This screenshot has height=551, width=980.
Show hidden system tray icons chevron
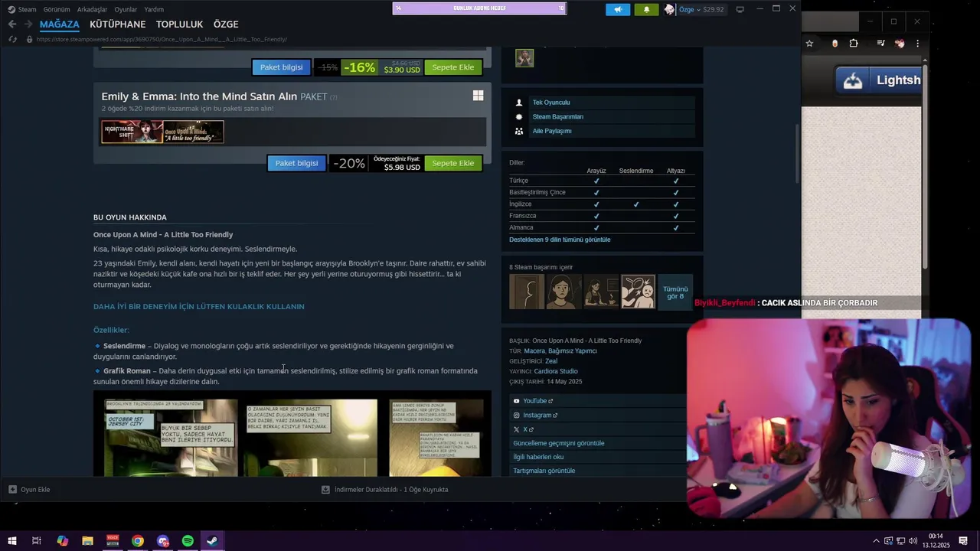coord(876,541)
